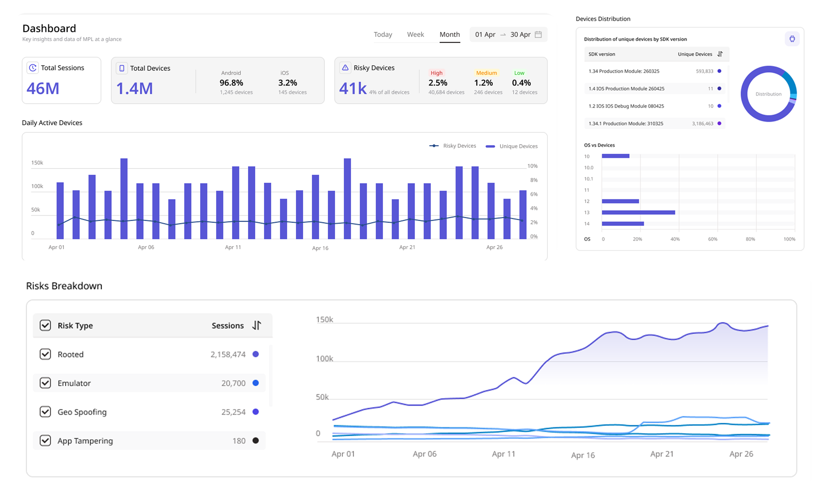
Task: Open the 01 Apr to 30 Apr date picker
Action: point(503,35)
